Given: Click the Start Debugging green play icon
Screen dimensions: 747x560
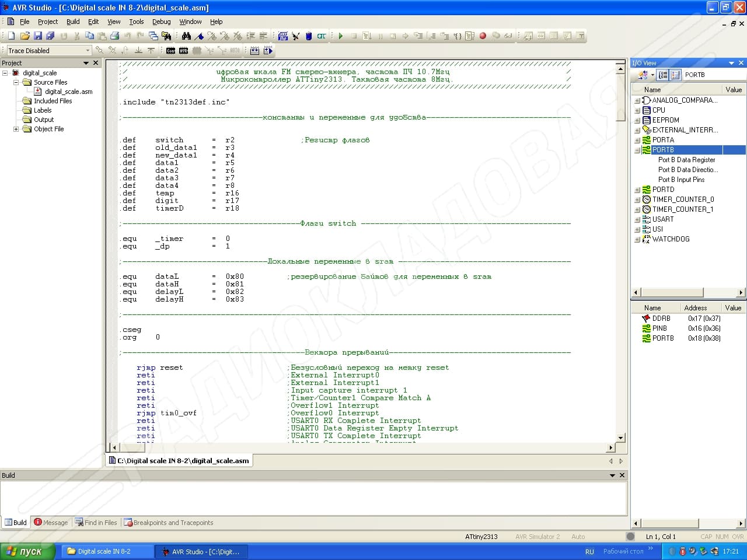Looking at the screenshot, I should pyautogui.click(x=340, y=36).
